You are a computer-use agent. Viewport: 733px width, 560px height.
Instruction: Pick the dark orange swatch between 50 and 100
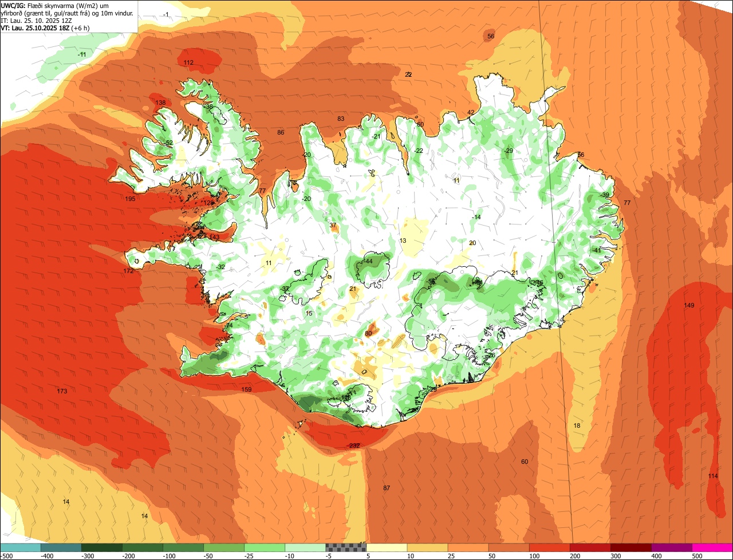[x=509, y=548]
